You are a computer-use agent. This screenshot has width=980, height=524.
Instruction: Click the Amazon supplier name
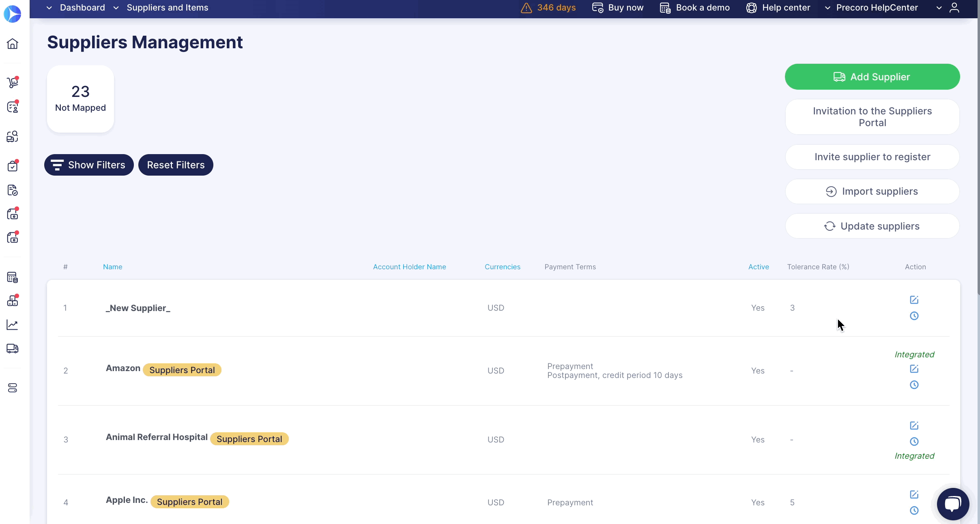[x=123, y=368]
